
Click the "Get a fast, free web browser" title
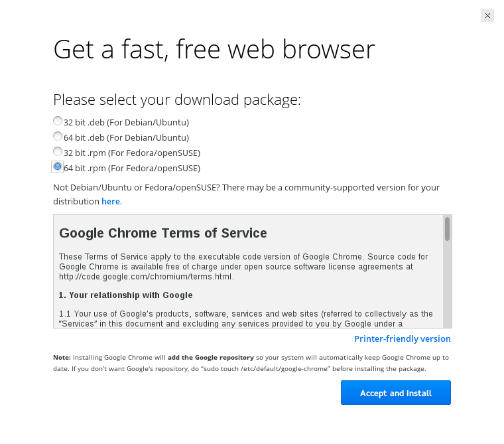pos(214,50)
